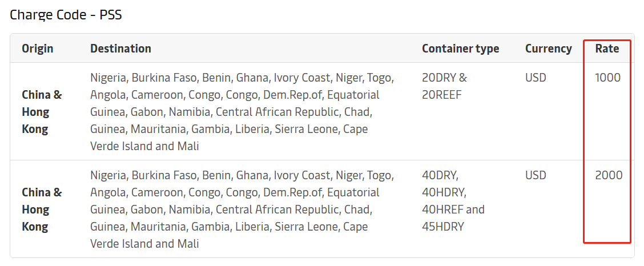Image resolution: width=644 pixels, height=266 pixels.
Task: Click the Rate column header
Action: click(x=607, y=49)
